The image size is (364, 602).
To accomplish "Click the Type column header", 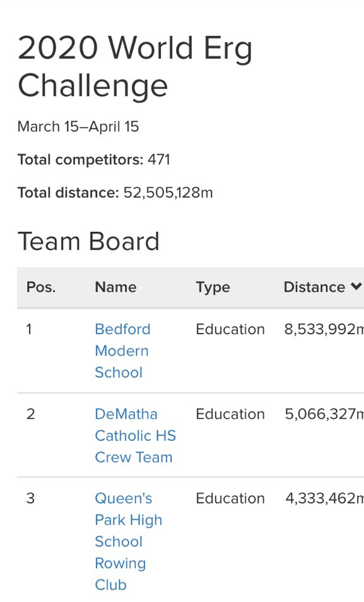I will click(x=213, y=287).
